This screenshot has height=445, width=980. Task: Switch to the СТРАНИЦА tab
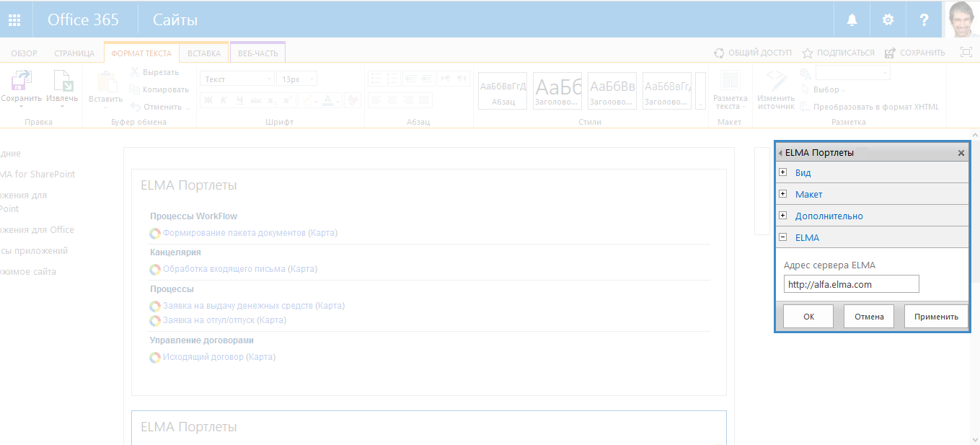74,53
